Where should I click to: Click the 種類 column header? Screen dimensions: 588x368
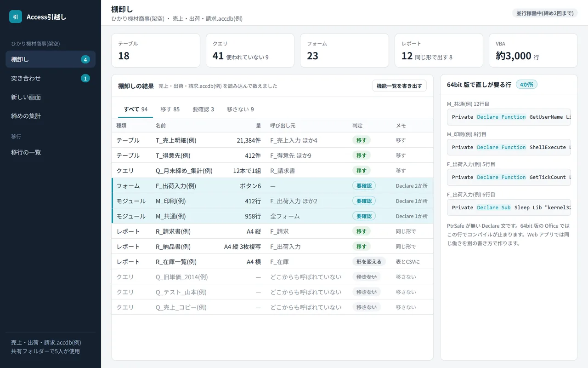pos(121,126)
